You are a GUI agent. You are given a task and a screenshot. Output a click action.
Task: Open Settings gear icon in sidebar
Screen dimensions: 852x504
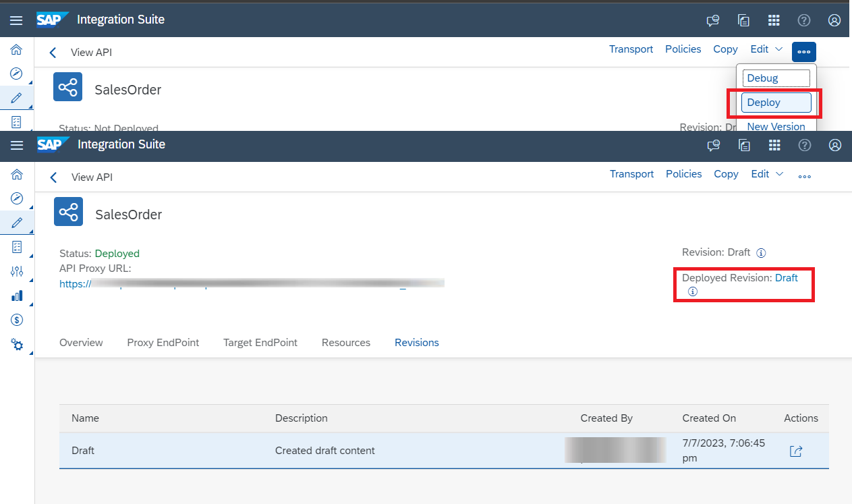pyautogui.click(x=17, y=345)
